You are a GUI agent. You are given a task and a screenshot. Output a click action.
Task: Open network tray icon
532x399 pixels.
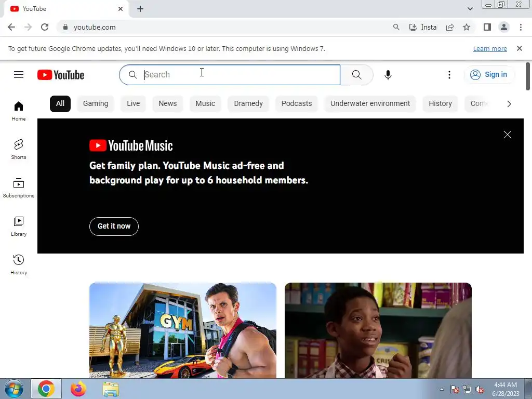pyautogui.click(x=467, y=390)
